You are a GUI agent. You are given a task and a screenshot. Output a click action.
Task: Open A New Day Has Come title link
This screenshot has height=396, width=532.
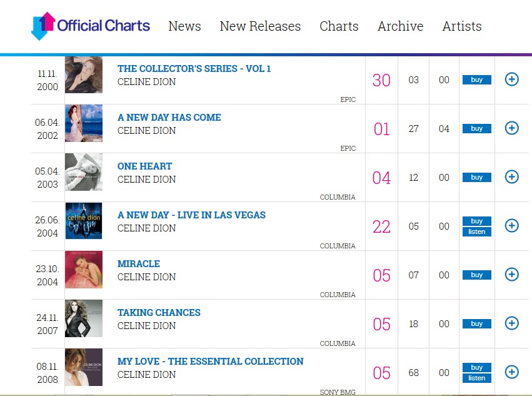pos(169,118)
